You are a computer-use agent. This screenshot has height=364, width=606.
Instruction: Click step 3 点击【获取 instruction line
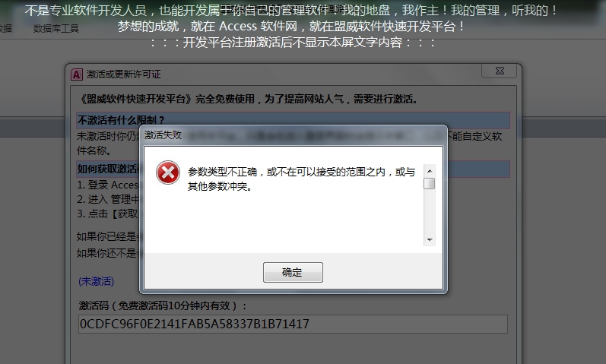tap(107, 214)
